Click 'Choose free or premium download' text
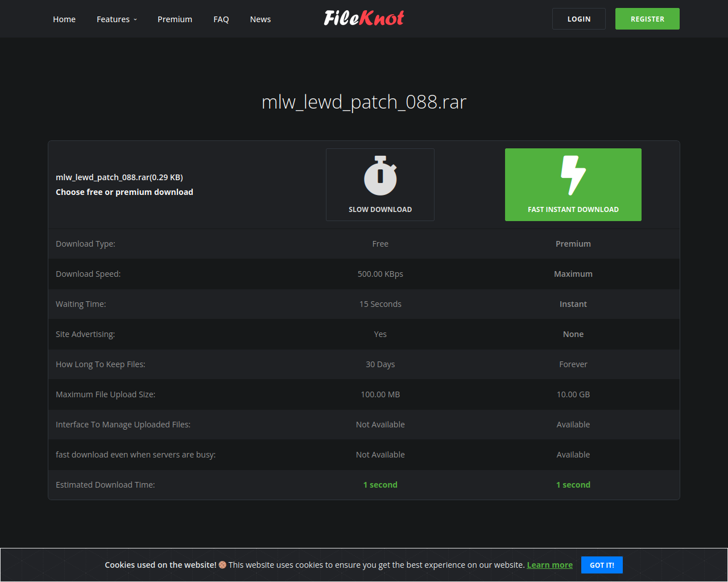This screenshot has height=582, width=728. 125,192
